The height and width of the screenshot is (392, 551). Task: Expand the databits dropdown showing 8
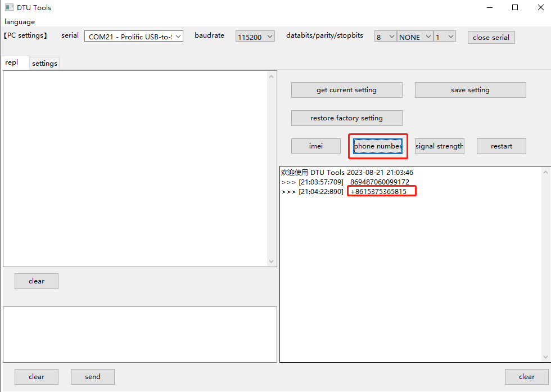[x=386, y=37]
